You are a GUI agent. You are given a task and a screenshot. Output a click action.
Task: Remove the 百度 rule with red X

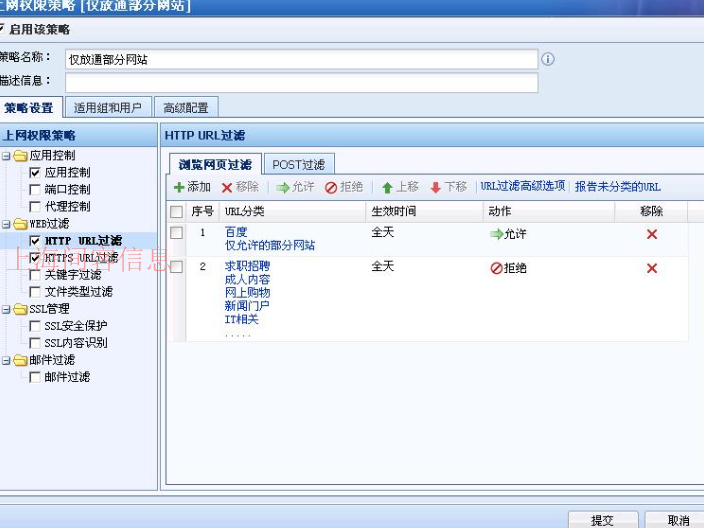point(652,234)
